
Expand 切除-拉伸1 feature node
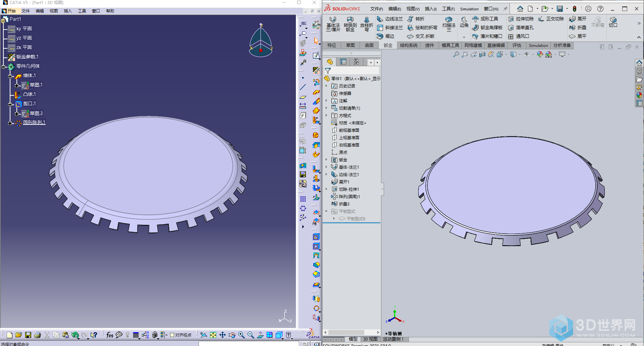point(326,189)
